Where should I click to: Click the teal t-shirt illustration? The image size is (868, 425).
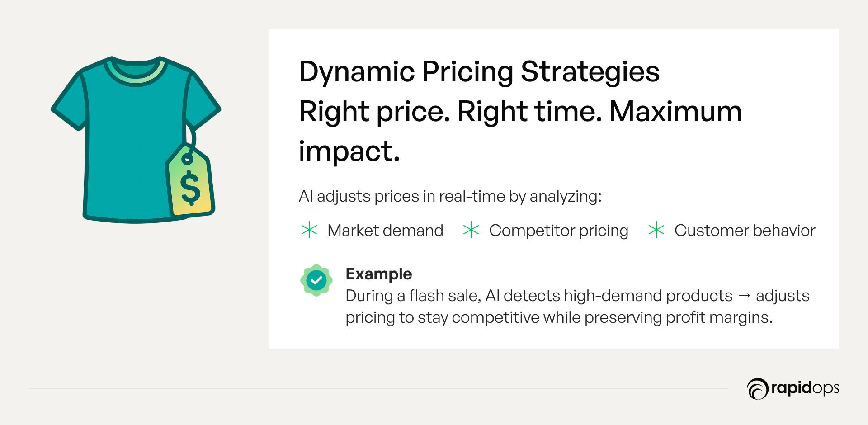pos(135,139)
